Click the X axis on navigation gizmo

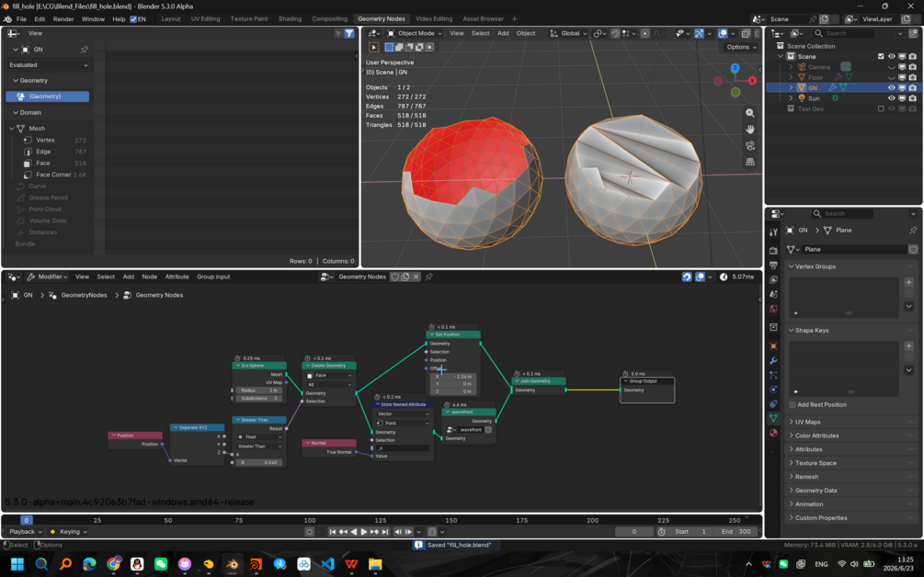click(752, 81)
